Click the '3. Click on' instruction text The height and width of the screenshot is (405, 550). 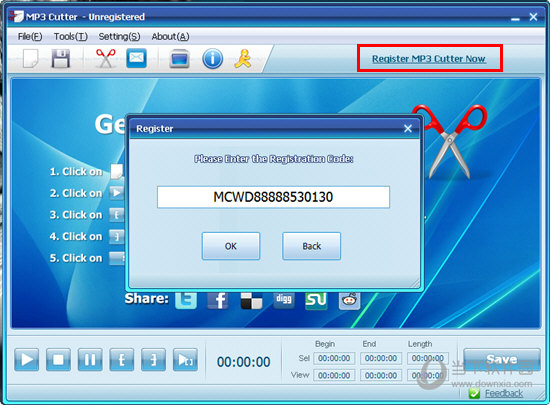point(76,215)
